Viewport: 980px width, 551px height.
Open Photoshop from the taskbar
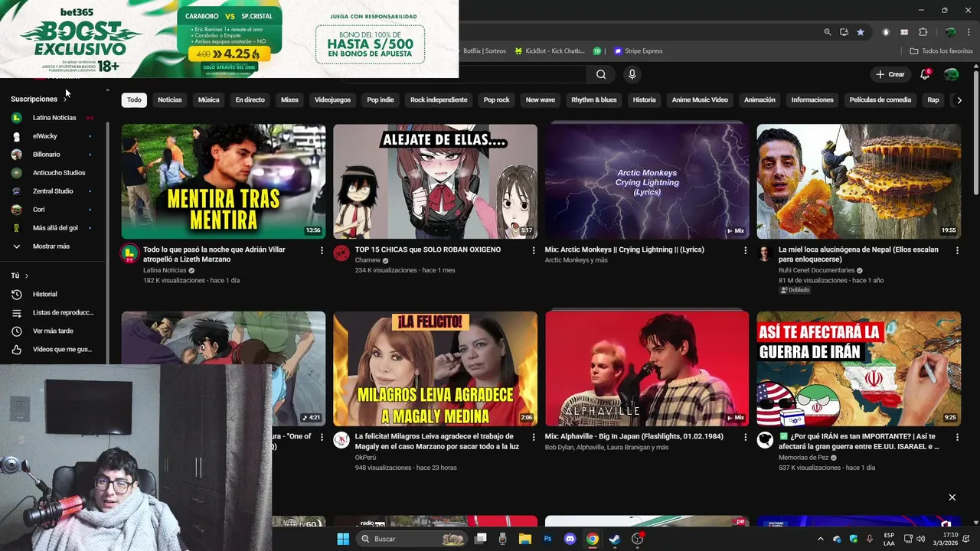(x=547, y=539)
